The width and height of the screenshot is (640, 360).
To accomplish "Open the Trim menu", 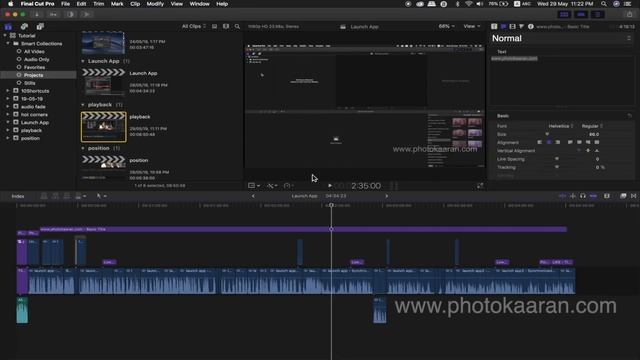I will click(x=98, y=4).
